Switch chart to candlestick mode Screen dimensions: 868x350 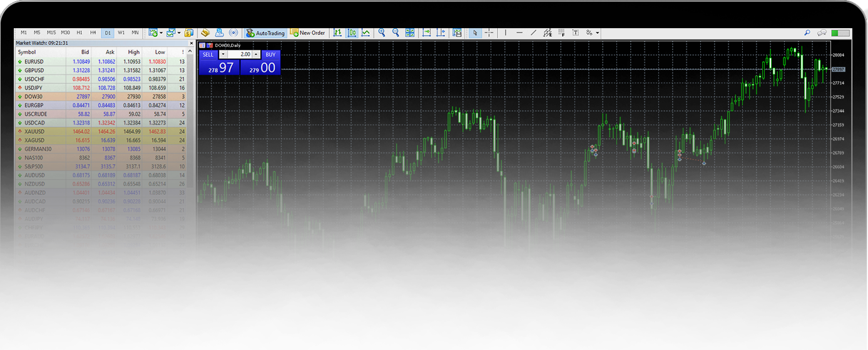[x=352, y=33]
